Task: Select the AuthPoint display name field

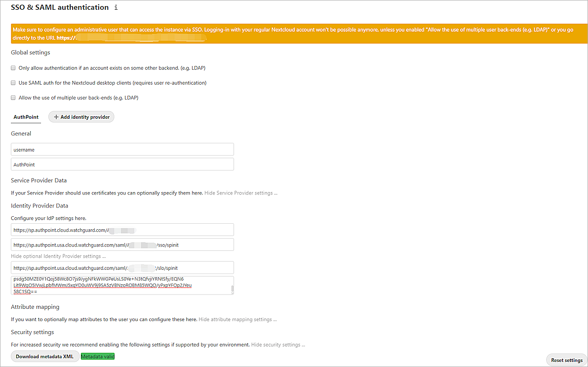Action: [x=122, y=164]
